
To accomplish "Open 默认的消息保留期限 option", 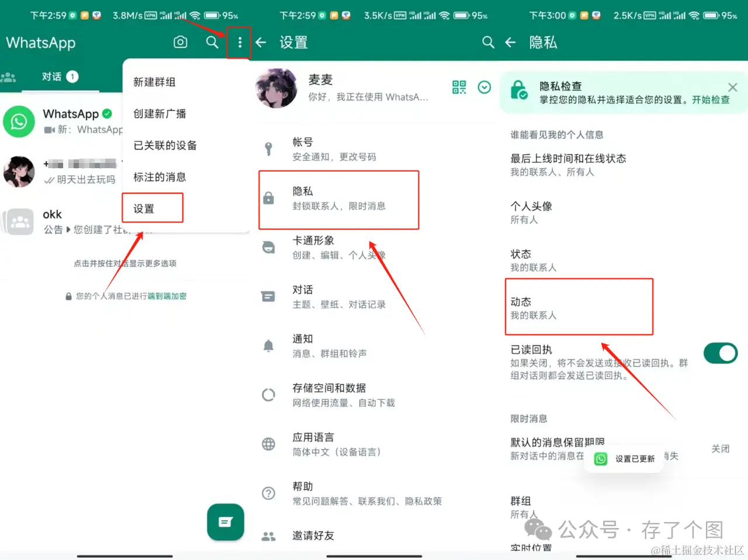I will [x=624, y=448].
